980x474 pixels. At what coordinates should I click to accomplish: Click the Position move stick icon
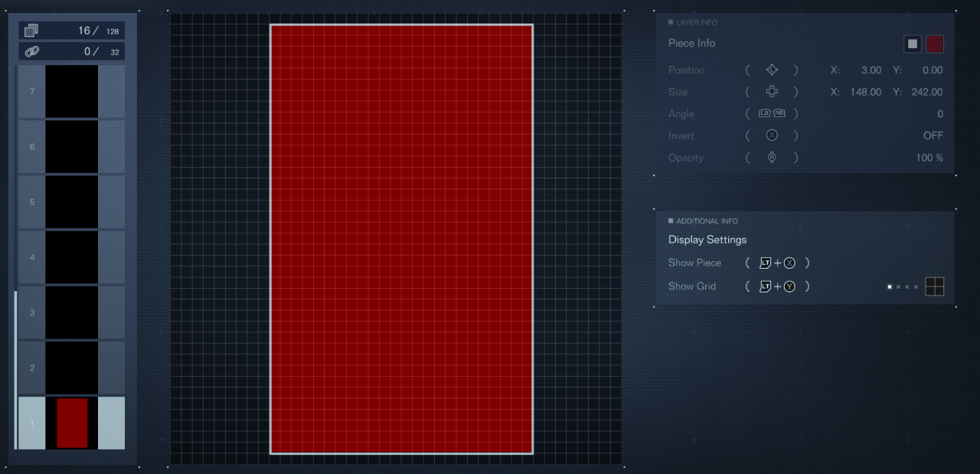pos(772,70)
